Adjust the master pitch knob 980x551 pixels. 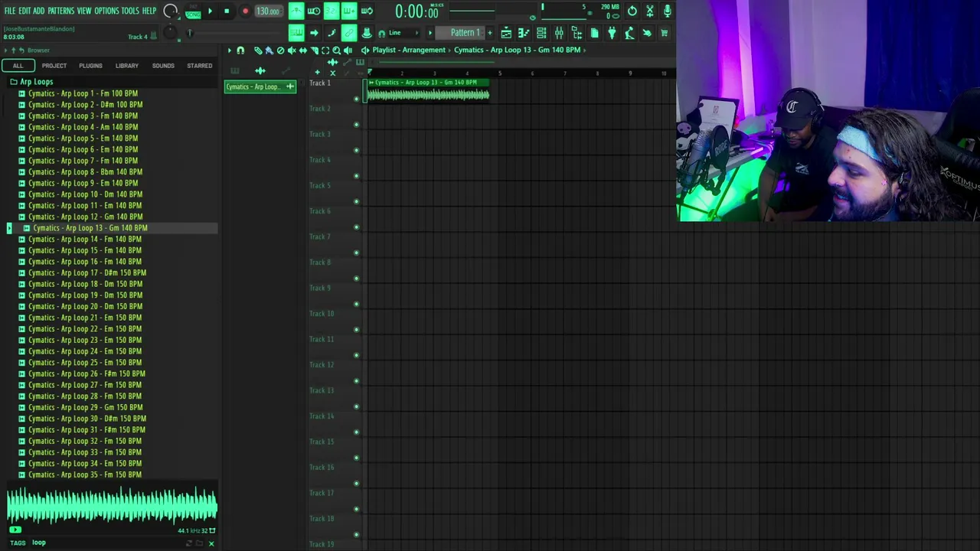pos(170,32)
